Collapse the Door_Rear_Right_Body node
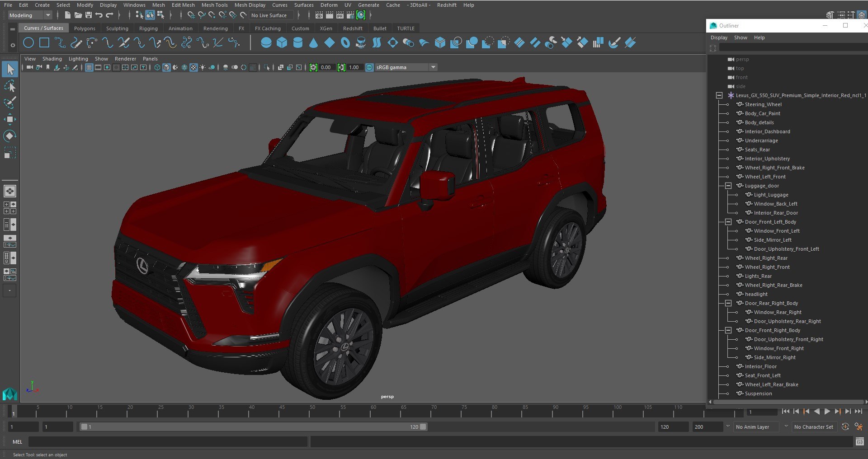868x459 pixels. pos(728,303)
